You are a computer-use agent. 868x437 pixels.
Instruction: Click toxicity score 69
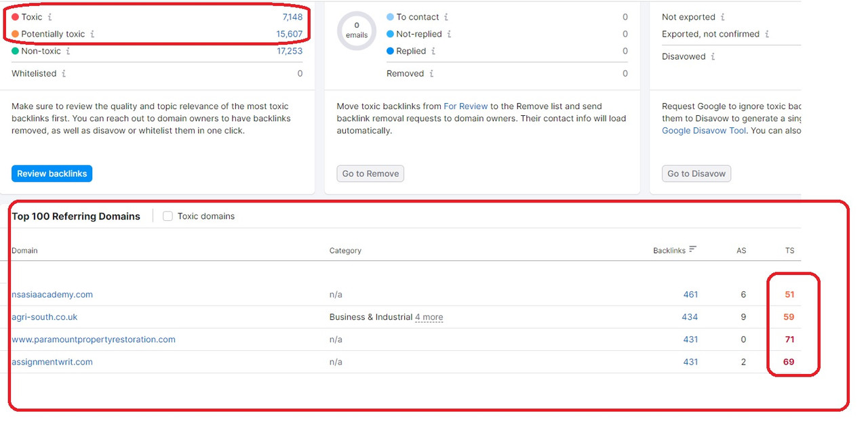[x=789, y=362]
